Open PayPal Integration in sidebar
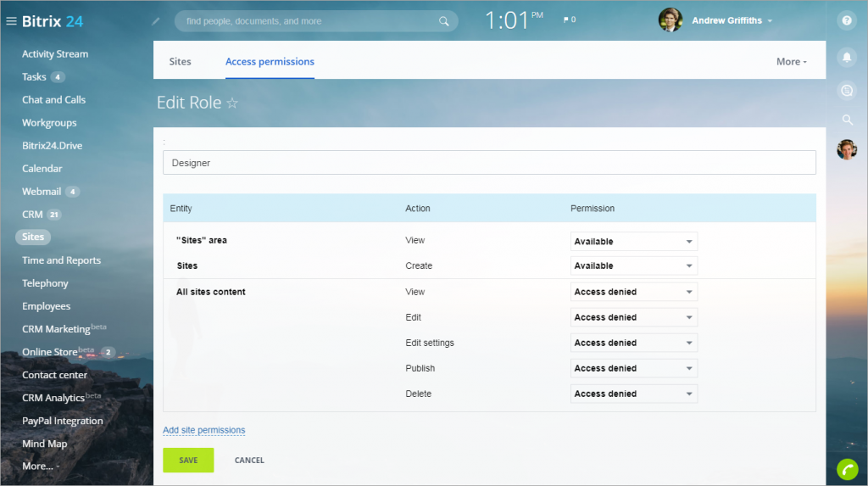Image resolution: width=868 pixels, height=486 pixels. click(x=63, y=422)
